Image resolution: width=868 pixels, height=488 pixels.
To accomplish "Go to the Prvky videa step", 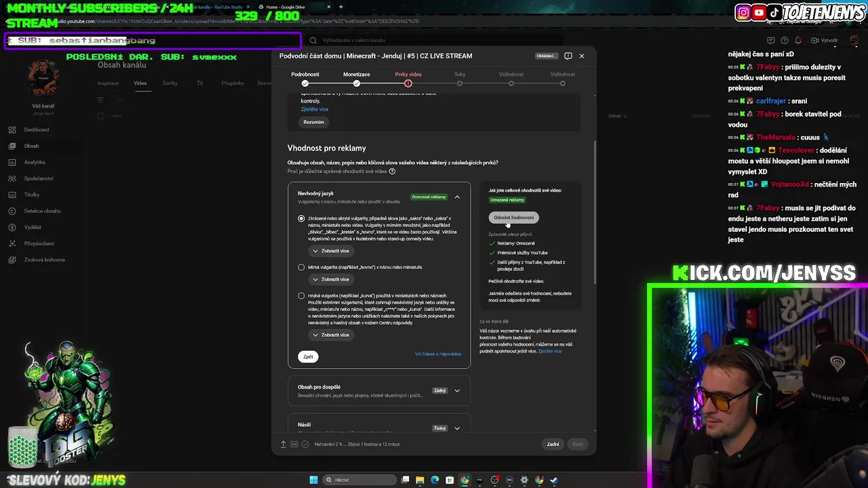I will [x=408, y=78].
